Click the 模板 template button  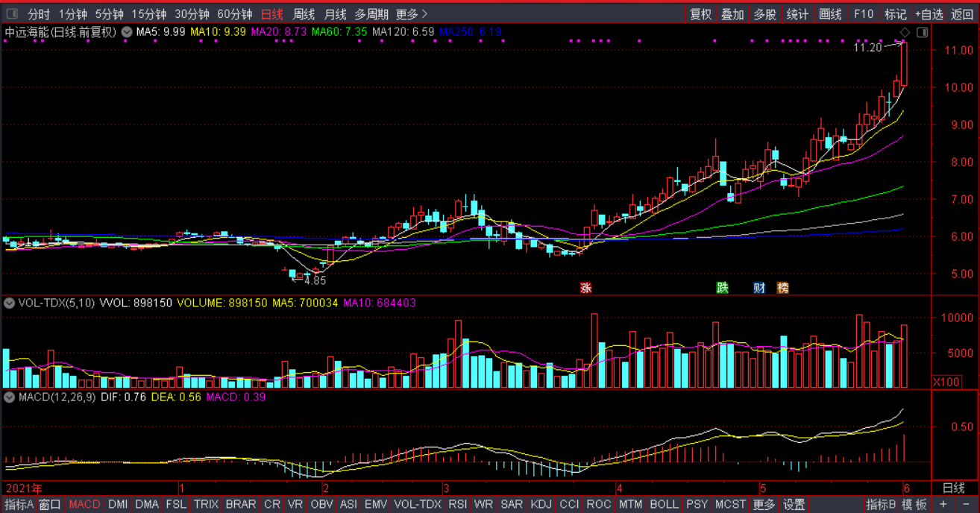click(914, 505)
